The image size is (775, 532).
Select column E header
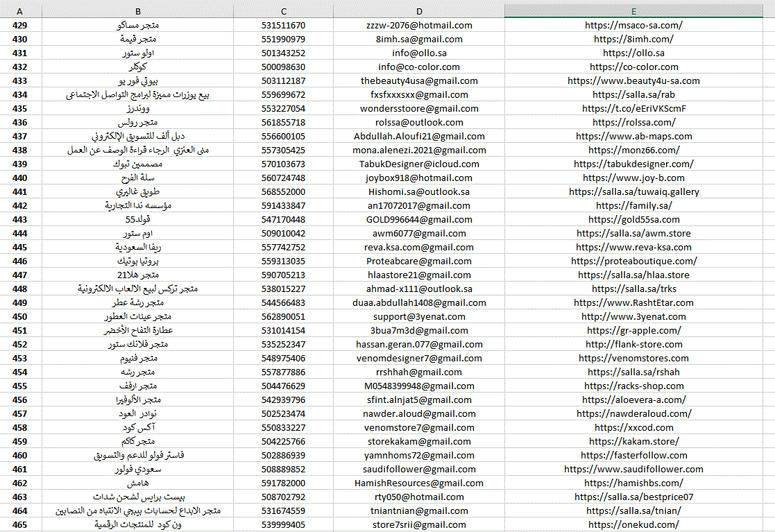633,11
